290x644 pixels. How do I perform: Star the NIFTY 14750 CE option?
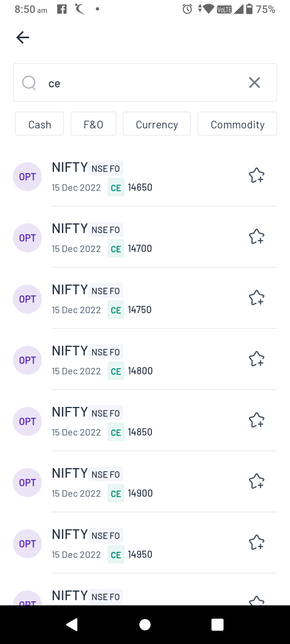click(x=256, y=298)
